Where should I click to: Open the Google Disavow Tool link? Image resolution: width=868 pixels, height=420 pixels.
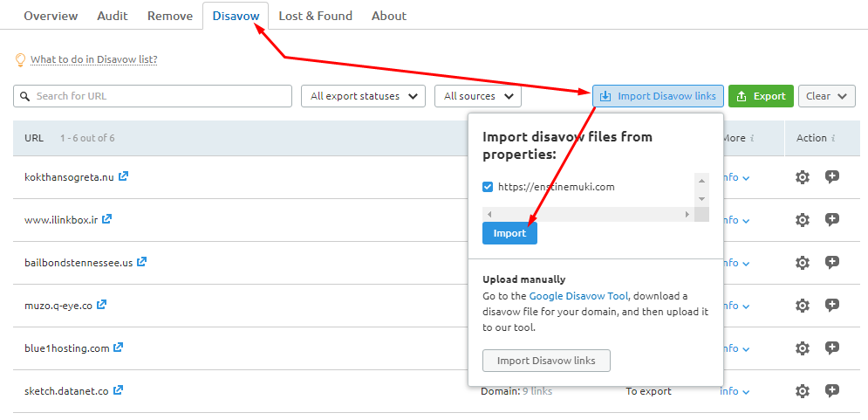(578, 296)
